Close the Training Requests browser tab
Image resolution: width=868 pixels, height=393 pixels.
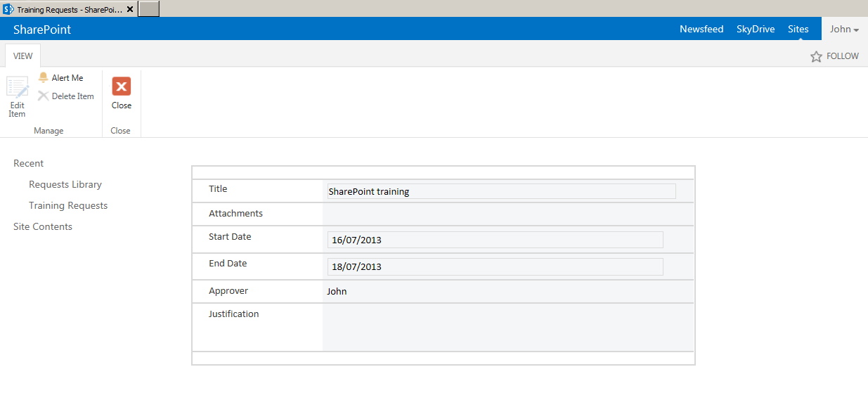[130, 9]
